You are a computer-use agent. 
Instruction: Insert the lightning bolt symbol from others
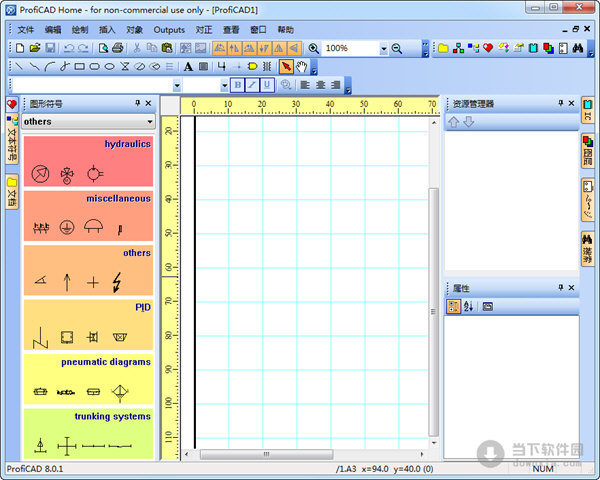[x=117, y=282]
